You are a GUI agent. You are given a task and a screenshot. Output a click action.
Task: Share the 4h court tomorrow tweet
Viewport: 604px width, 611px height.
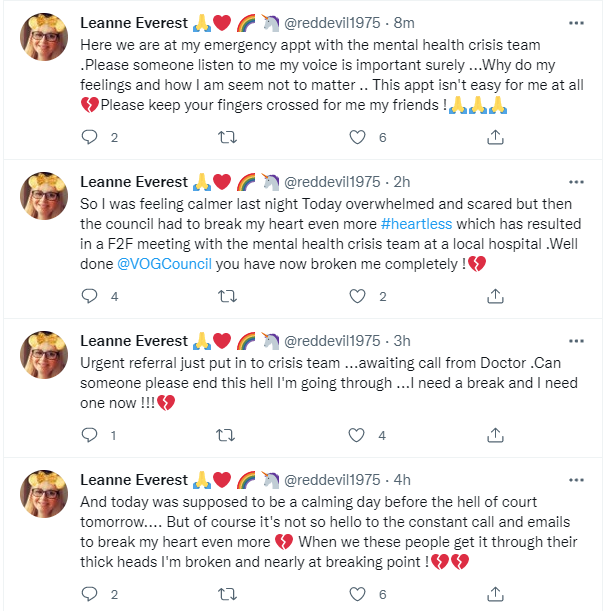pos(495,594)
